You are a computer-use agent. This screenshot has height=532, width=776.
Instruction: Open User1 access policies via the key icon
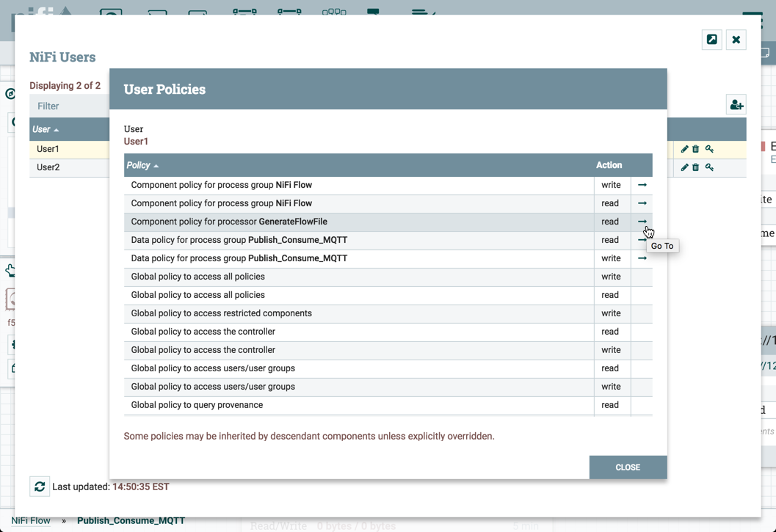coord(709,148)
